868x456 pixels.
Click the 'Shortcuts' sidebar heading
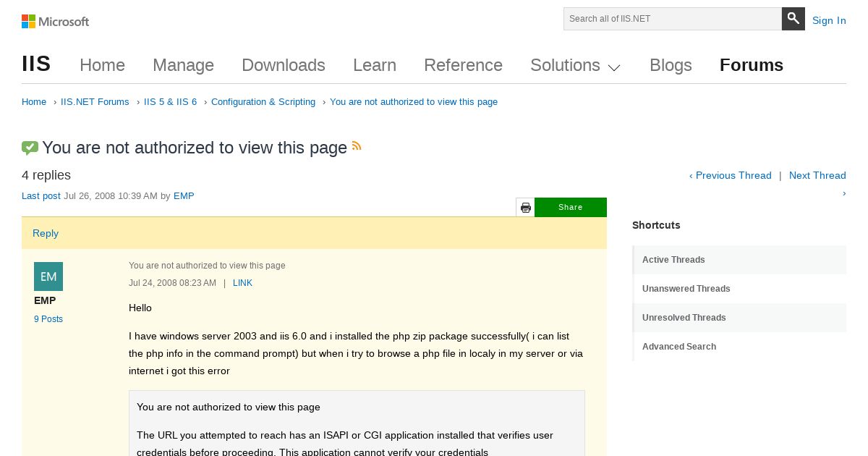tap(656, 225)
